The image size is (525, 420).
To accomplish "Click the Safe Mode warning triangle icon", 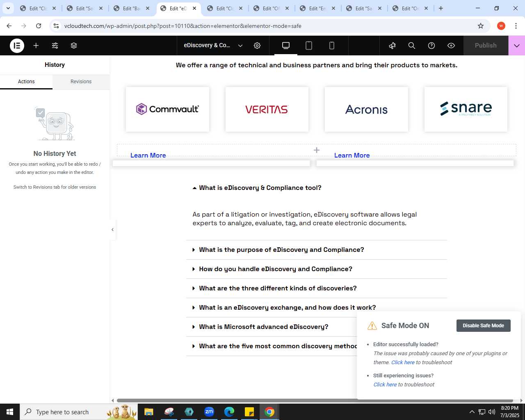I will point(372,326).
